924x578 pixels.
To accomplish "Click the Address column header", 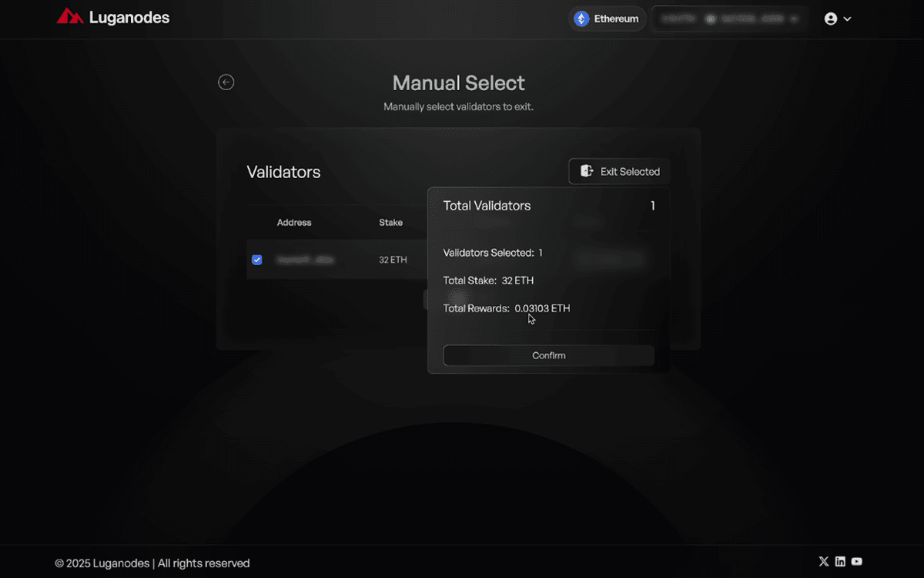I will [294, 223].
